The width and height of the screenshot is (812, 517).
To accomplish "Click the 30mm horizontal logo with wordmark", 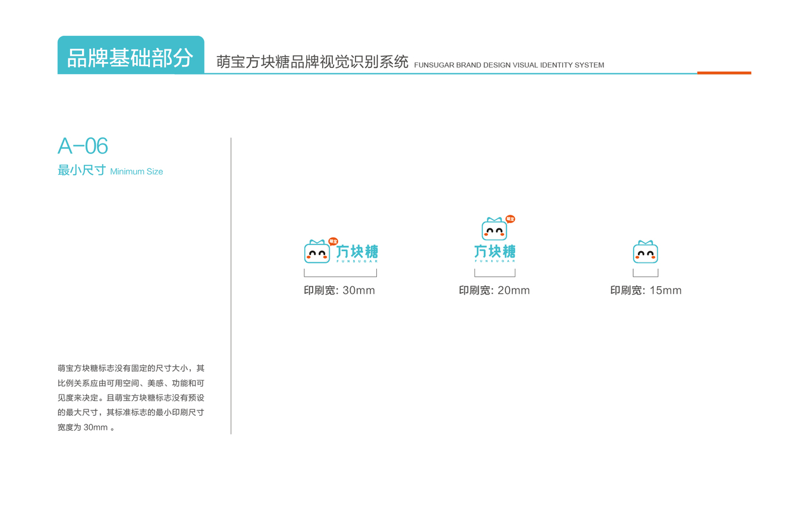I will 341,251.
